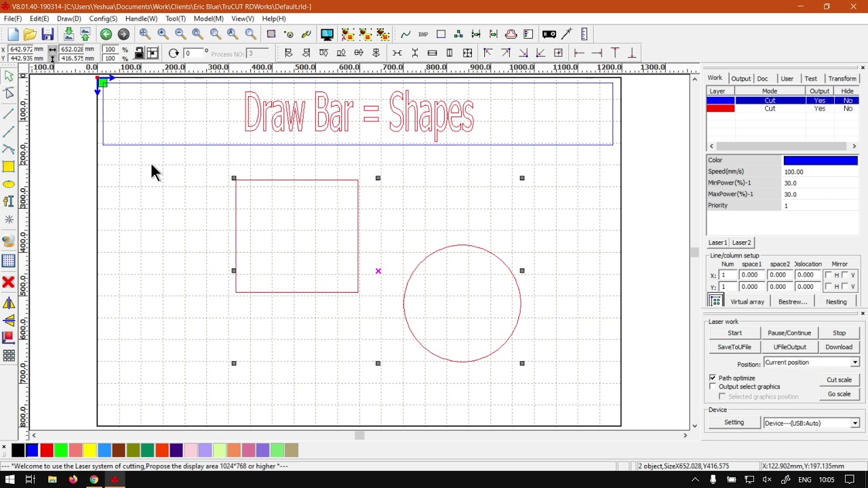Screen dimensions: 868x488
Task: Select the Rectangle drawing tool
Action: pos(9,167)
